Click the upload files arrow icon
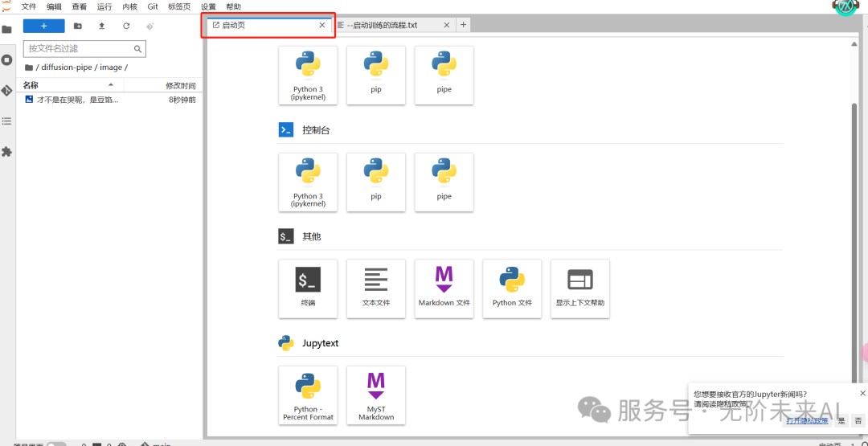This screenshot has width=868, height=446. [102, 26]
